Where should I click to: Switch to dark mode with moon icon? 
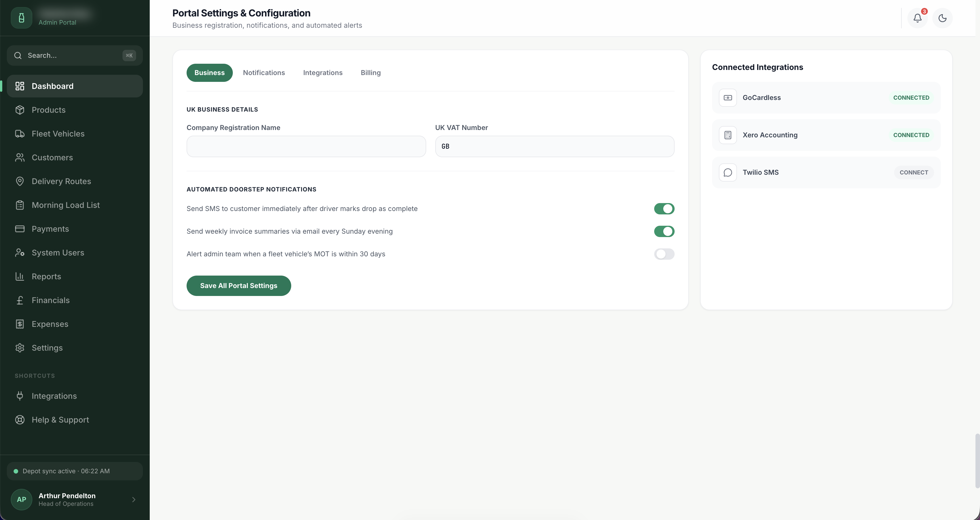pyautogui.click(x=942, y=18)
